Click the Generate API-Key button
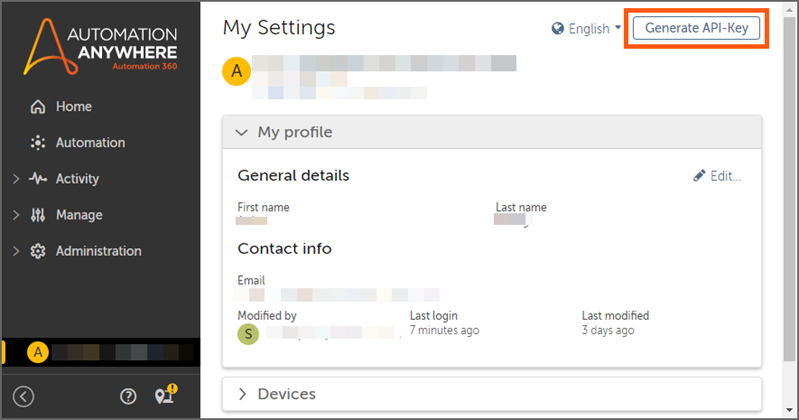The width and height of the screenshot is (799, 420). click(696, 28)
